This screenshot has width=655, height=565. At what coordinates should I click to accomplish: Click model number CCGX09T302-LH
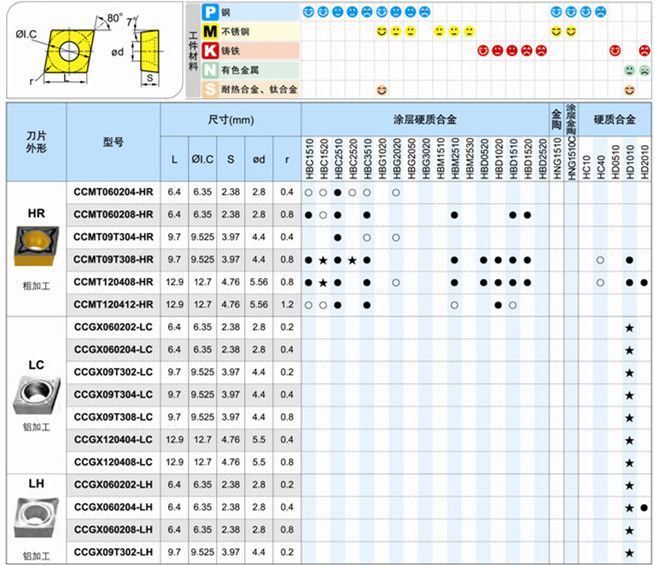[113, 552]
